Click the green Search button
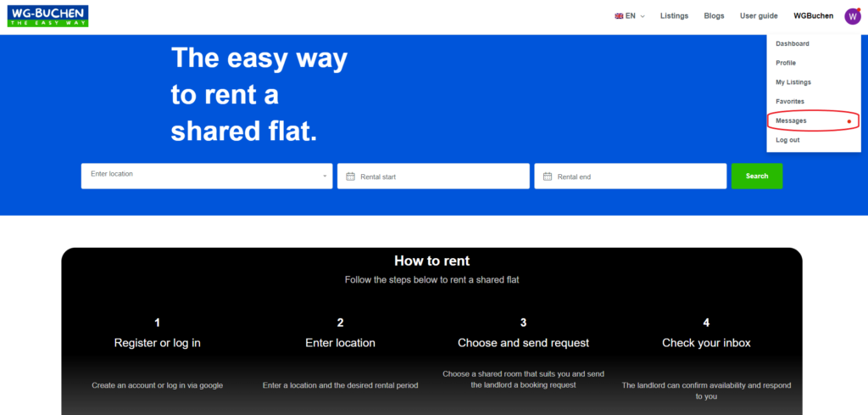 [x=757, y=177]
